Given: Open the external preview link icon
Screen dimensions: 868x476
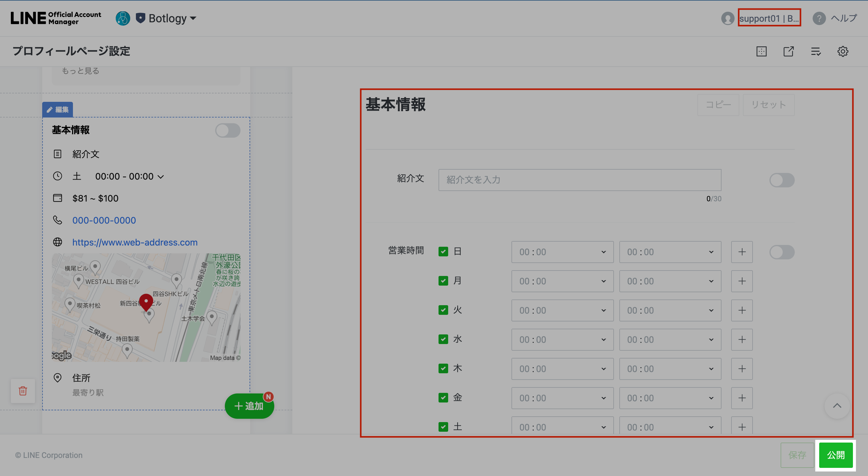Looking at the screenshot, I should [788, 52].
